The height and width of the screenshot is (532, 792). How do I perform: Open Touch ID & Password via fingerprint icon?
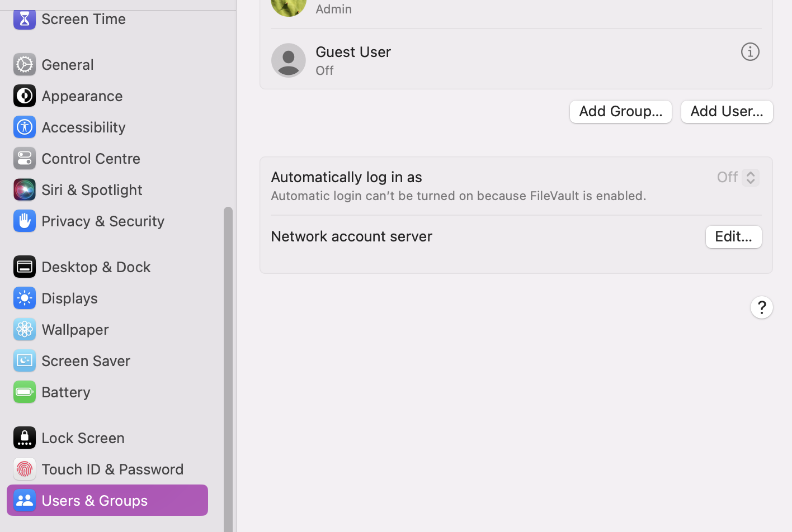pos(24,469)
